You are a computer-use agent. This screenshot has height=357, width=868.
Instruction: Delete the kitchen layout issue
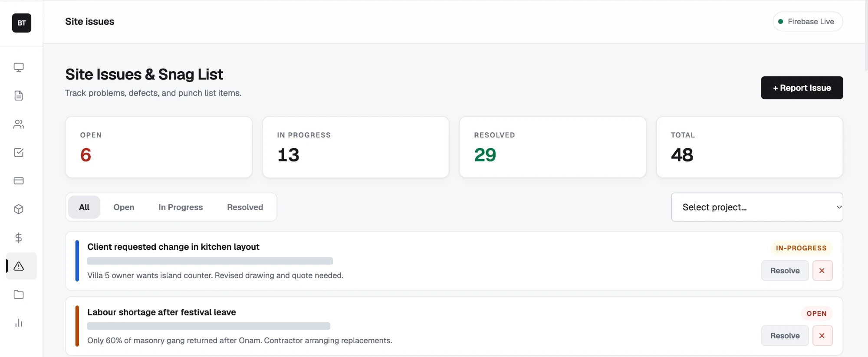(822, 271)
